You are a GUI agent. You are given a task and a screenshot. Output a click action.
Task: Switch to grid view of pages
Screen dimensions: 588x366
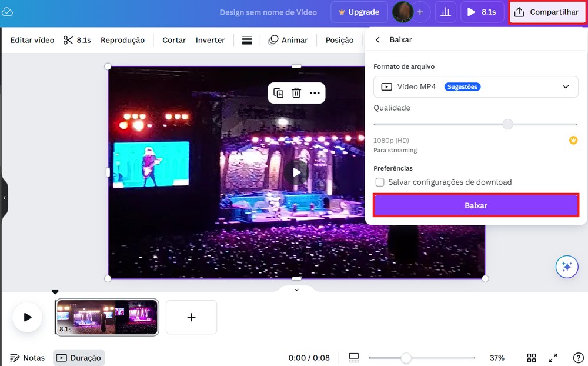[x=531, y=357]
